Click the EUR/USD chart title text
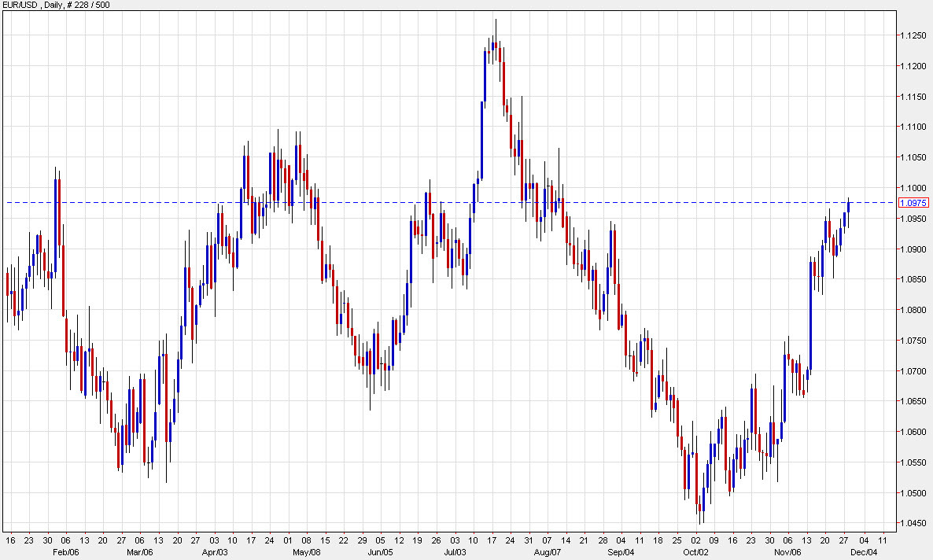The height and width of the screenshot is (560, 933). [21, 5]
